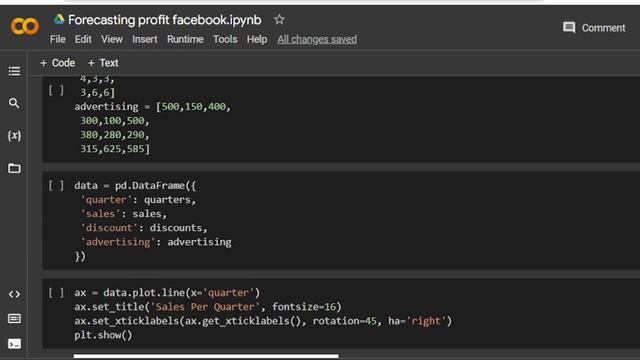Click the line "'quarter': quarters,"

click(x=138, y=200)
